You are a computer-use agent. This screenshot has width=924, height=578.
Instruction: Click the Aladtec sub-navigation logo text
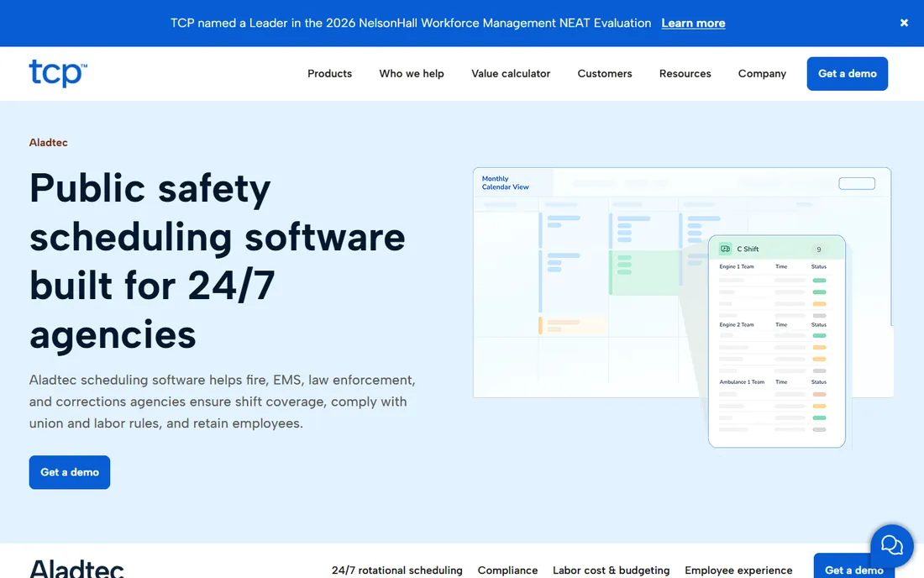point(76,569)
